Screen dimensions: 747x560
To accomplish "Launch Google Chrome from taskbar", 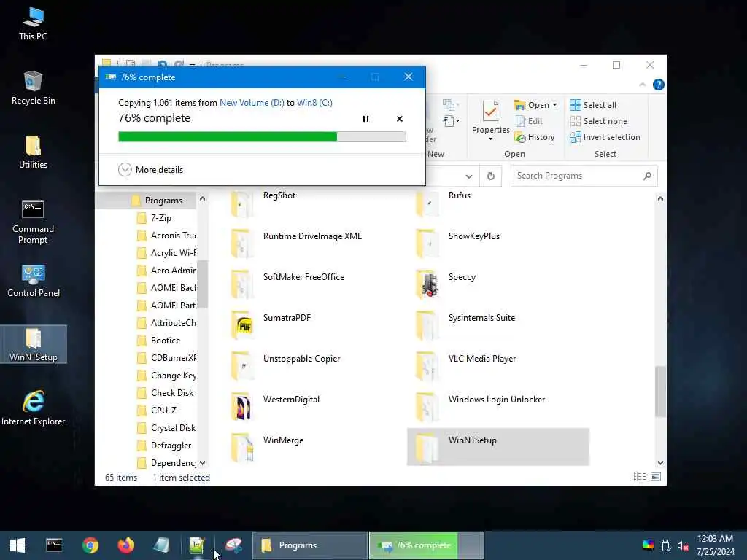I will [x=90, y=545].
